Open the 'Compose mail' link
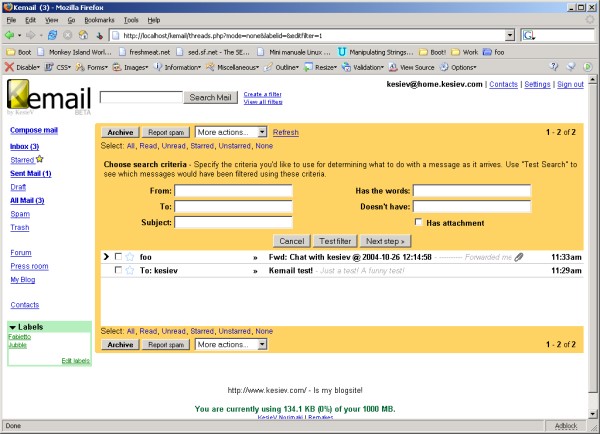Image resolution: width=600 pixels, height=434 pixels. pos(34,130)
